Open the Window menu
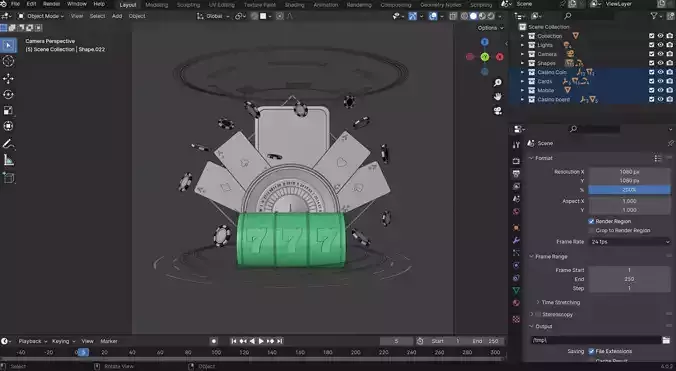 77,4
